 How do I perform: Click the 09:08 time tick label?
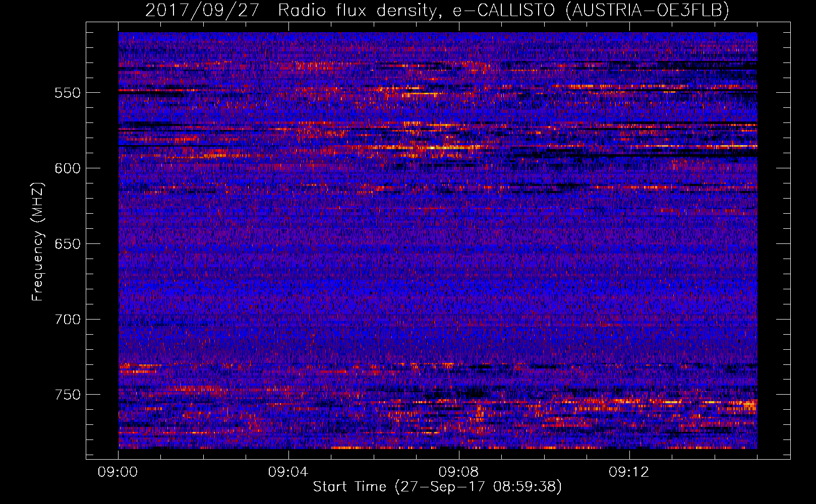[x=458, y=472]
